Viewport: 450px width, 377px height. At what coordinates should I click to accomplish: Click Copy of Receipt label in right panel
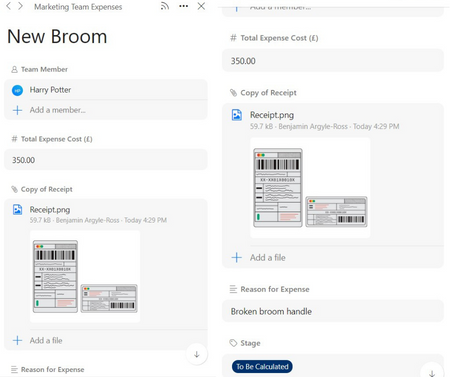point(268,93)
